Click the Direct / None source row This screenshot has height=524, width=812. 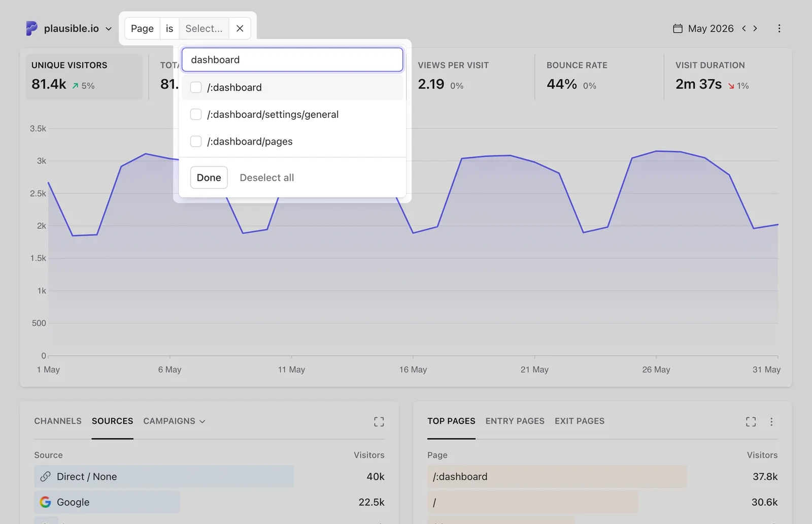tap(209, 477)
